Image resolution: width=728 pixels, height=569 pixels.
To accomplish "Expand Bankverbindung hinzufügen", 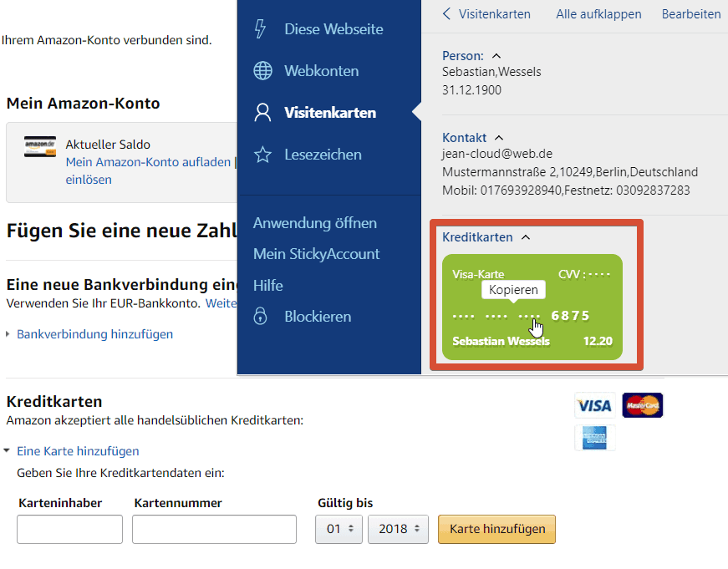I will pos(94,334).
